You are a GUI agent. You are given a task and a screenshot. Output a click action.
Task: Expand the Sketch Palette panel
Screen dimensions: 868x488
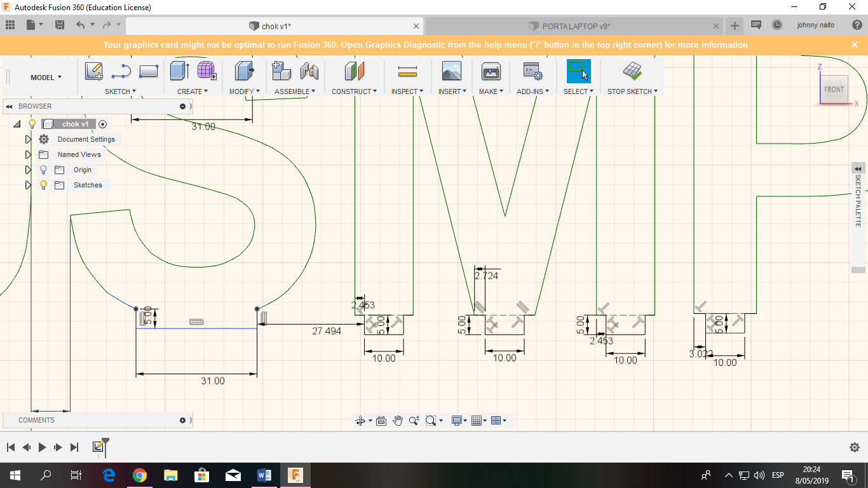tap(858, 168)
